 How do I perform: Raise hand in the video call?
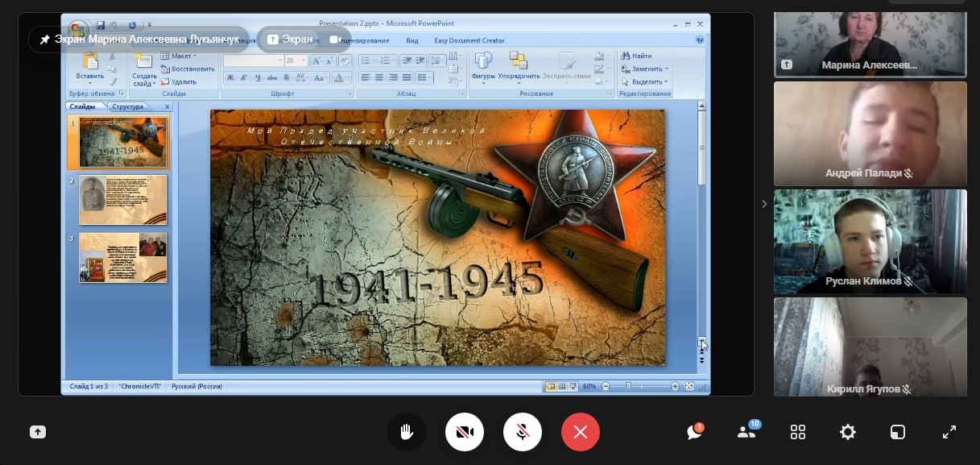[407, 432]
